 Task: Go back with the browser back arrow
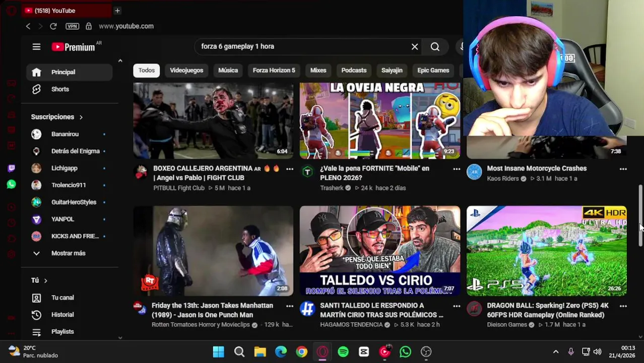click(28, 26)
